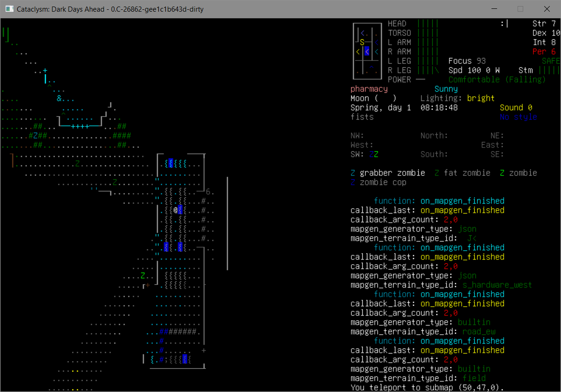
Task: Click the R LEG health bar
Action: point(428,70)
